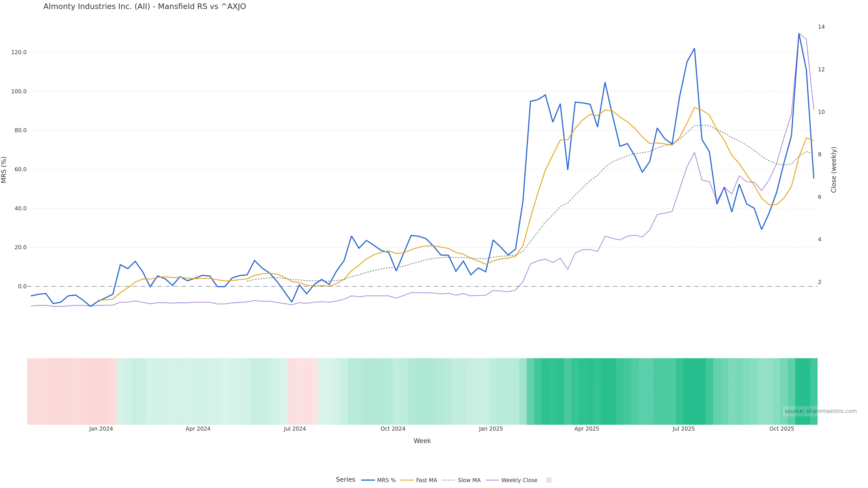Click the pink heatmap band near Jul 2024
Viewport: 868px width, 488px height.
(303, 391)
